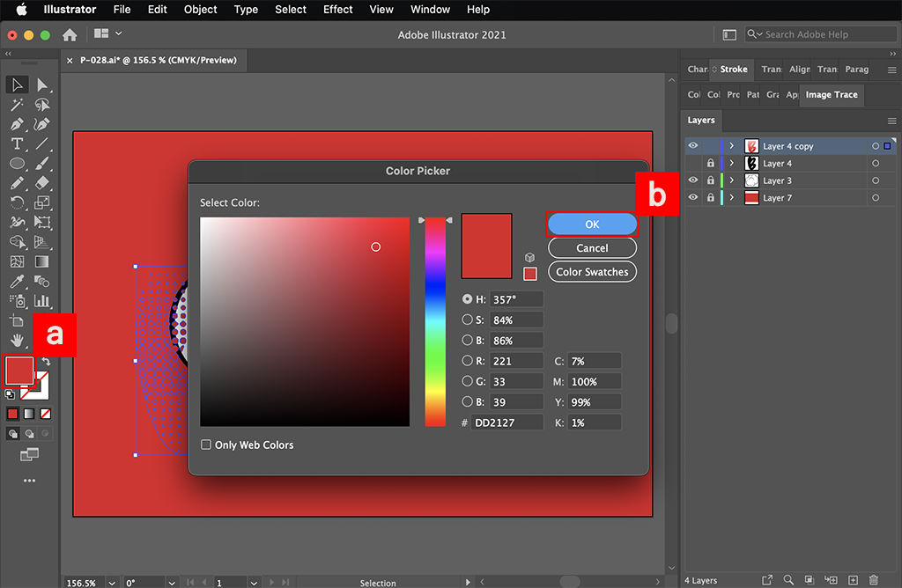Viewport: 902px width, 588px height.
Task: Choose the Magic Wand tool
Action: (x=17, y=105)
